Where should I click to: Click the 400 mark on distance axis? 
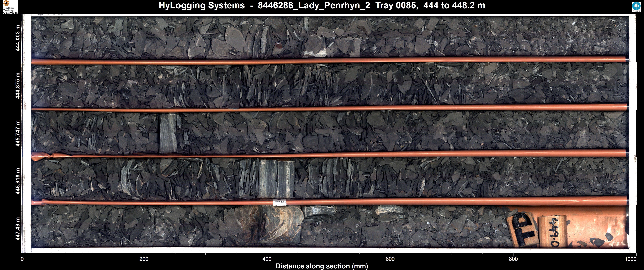coord(267,259)
